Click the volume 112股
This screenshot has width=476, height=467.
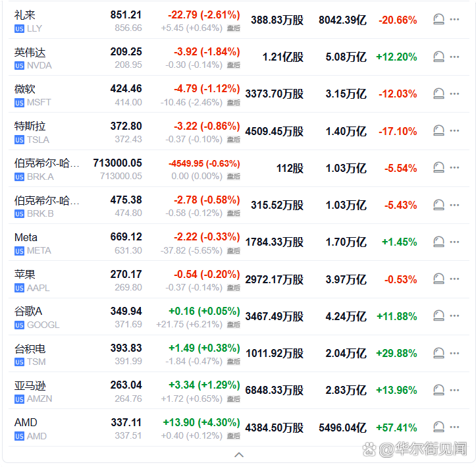[x=290, y=168]
